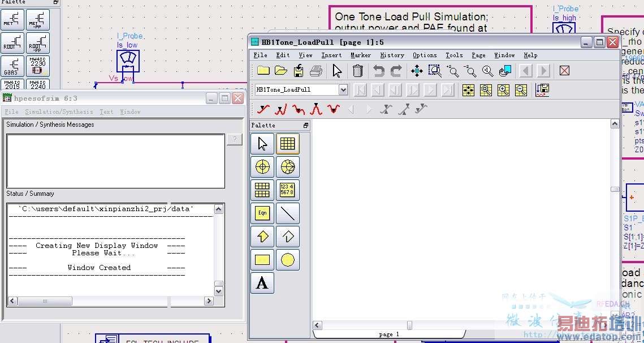The image size is (644, 343).
Task: Undock the data display Palette panel
Action: 305,126
